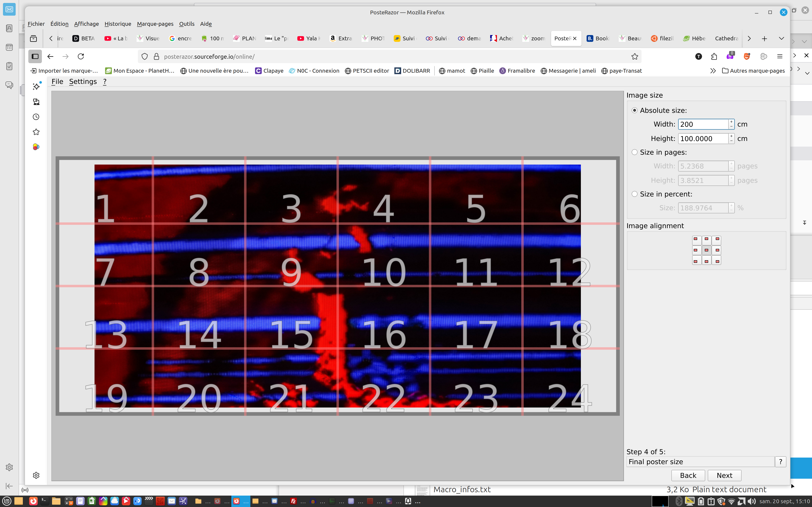
Task: Open the PosteRazor File menu
Action: point(57,82)
